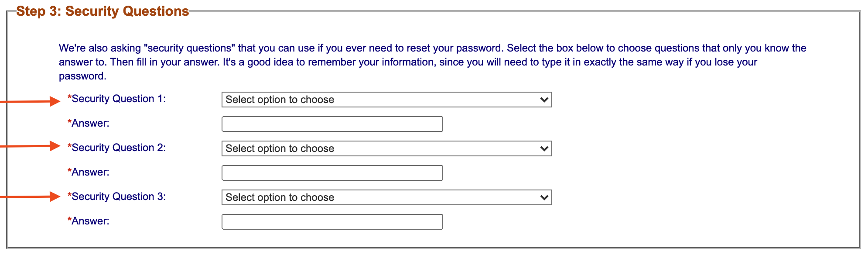Click the "Security Question 1:" label
Viewport: 868px width, 269px height.
[118, 99]
